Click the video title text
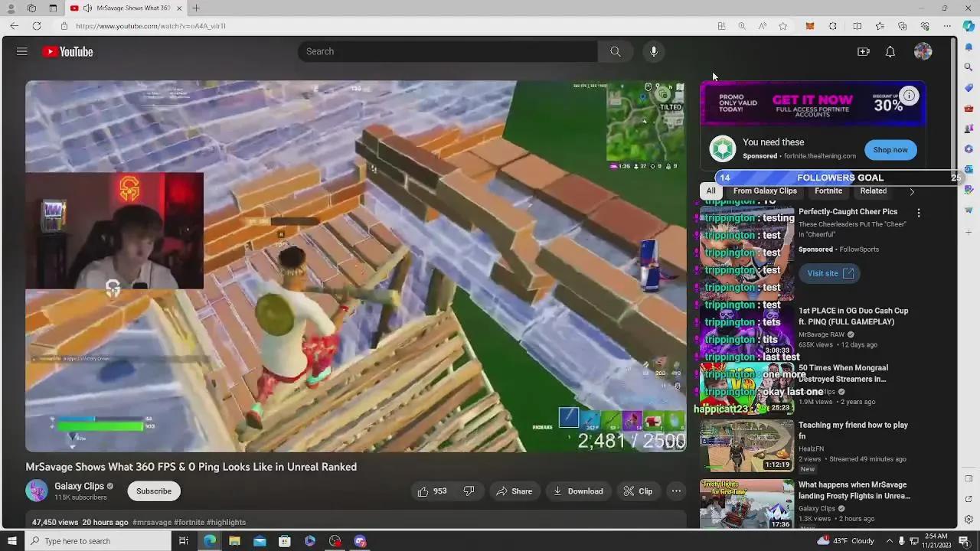The height and width of the screenshot is (551, 980). tap(191, 467)
